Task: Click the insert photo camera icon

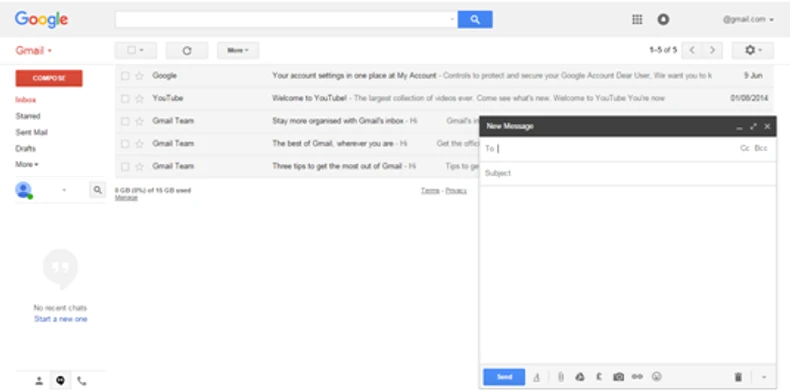Action: 618,377
